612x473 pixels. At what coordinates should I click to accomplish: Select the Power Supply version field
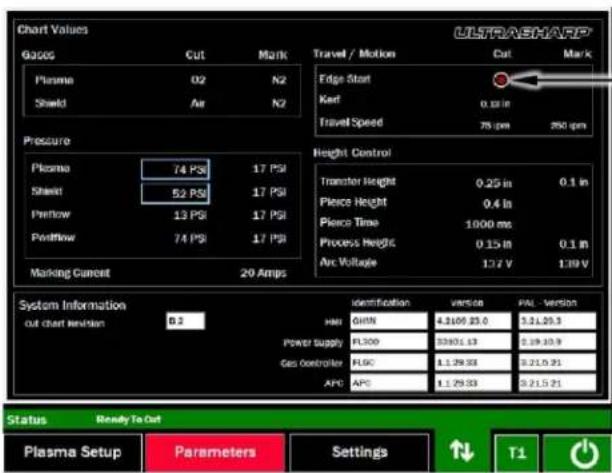click(x=473, y=341)
